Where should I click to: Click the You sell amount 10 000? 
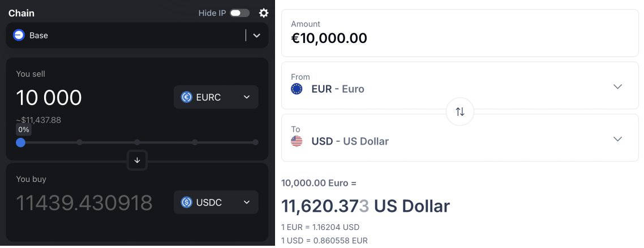(x=49, y=98)
